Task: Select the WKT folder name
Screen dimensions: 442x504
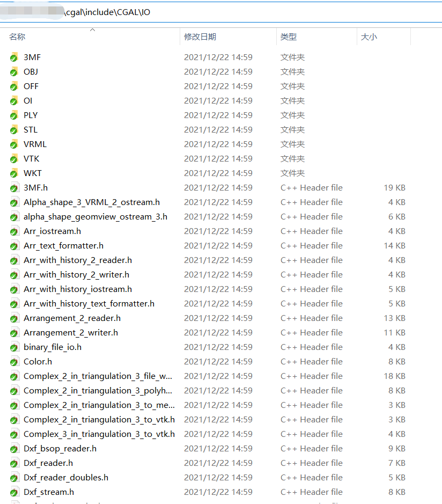Action: point(32,173)
